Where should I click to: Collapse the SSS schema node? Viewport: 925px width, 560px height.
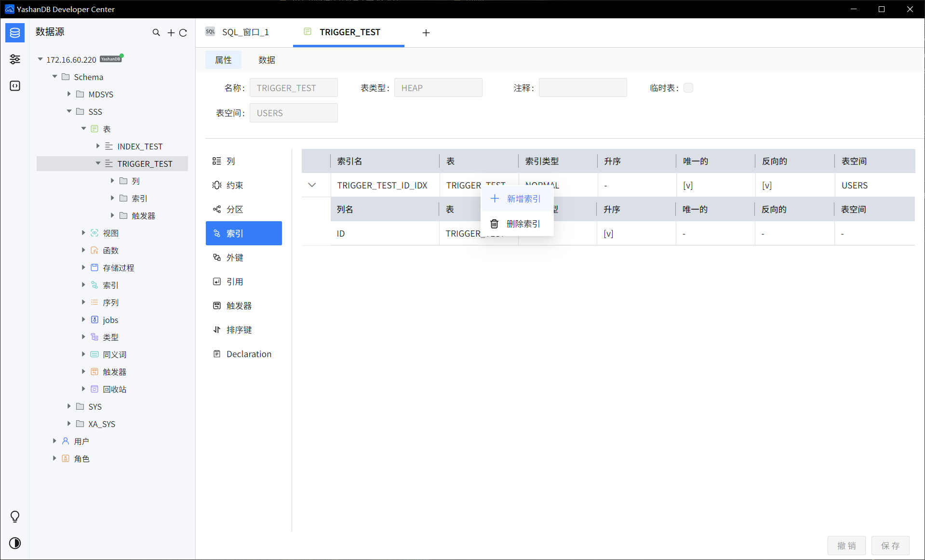69,111
